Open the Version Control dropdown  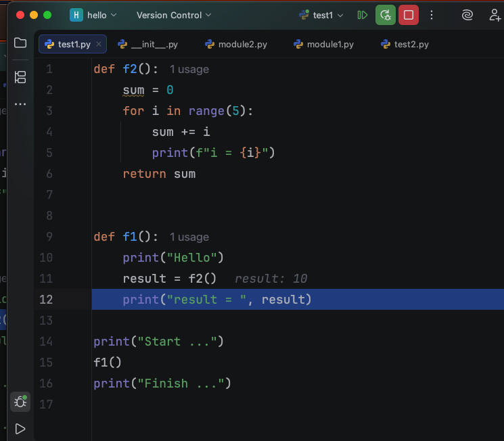pyautogui.click(x=174, y=15)
